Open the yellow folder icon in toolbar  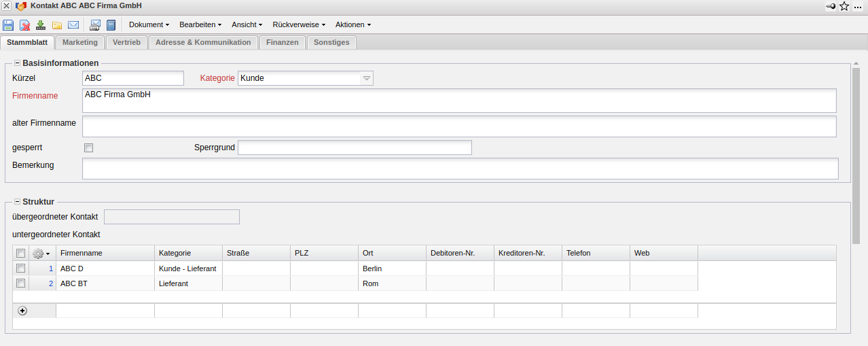coord(57,25)
